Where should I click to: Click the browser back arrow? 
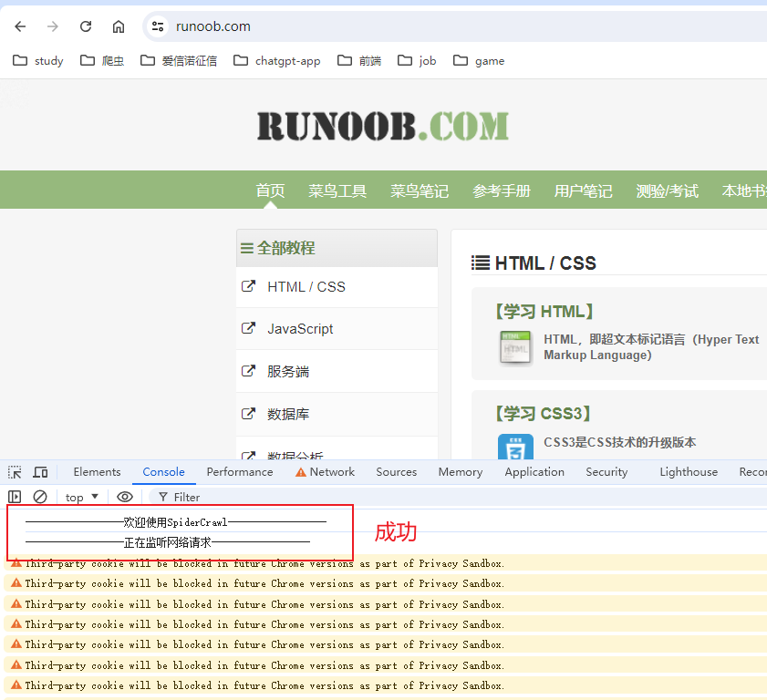coord(20,26)
